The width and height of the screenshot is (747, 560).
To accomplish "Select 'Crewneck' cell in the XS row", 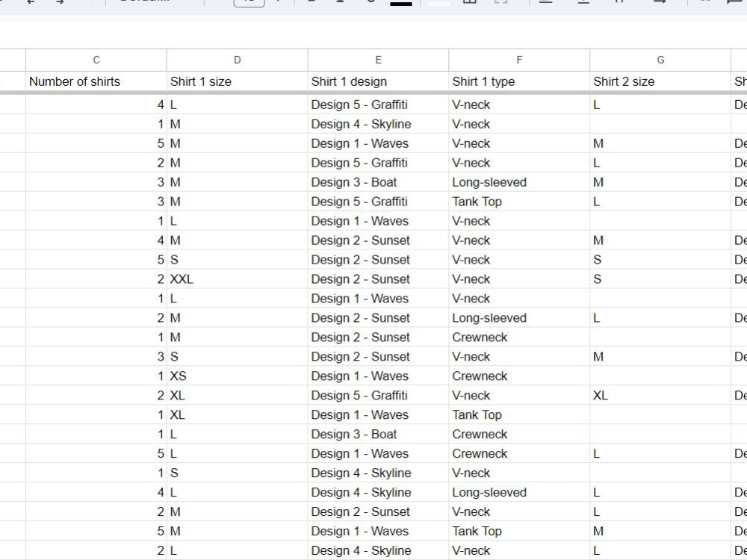I will pyautogui.click(x=519, y=376).
